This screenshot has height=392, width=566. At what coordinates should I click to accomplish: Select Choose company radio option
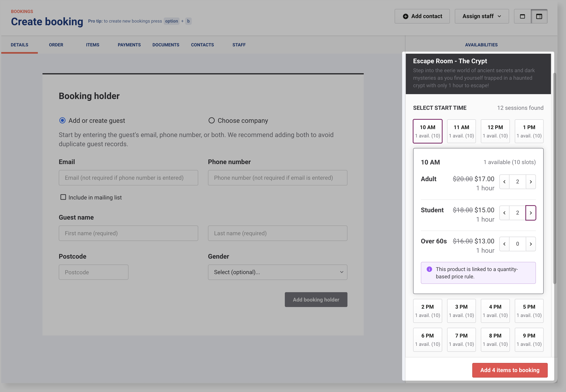(x=211, y=120)
